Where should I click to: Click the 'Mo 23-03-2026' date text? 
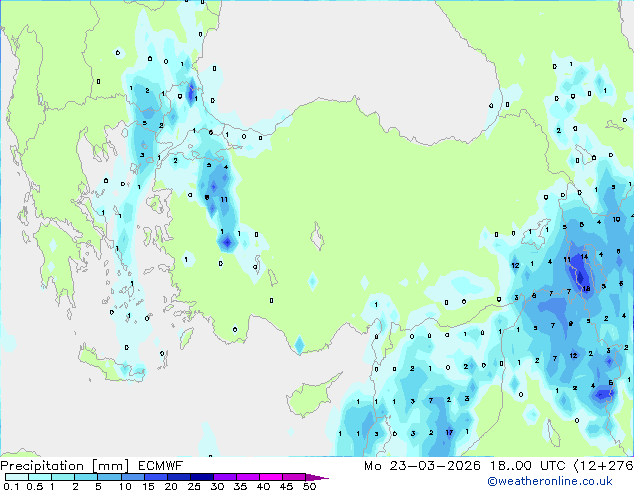(x=422, y=466)
